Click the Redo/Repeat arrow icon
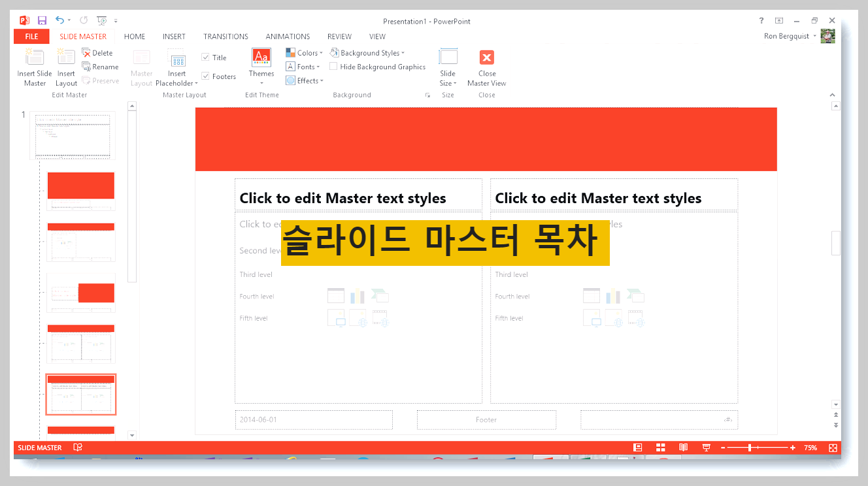The image size is (868, 486). click(x=84, y=21)
